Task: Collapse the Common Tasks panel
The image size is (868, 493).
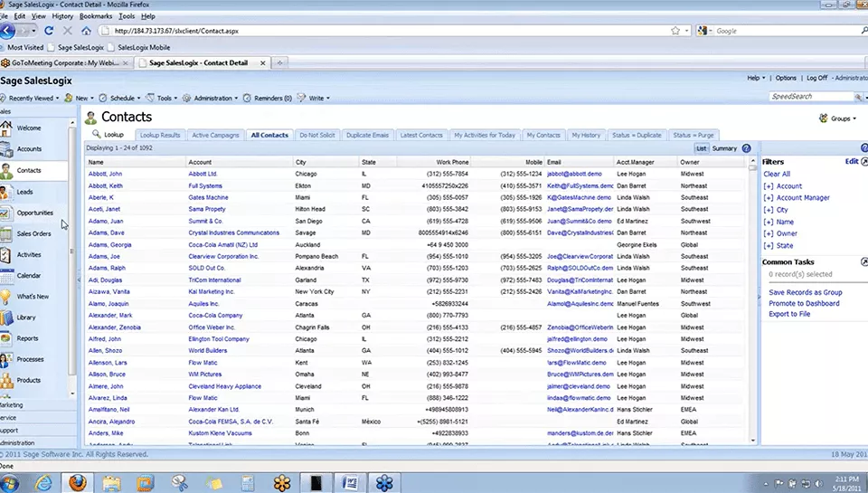Action: point(864,261)
